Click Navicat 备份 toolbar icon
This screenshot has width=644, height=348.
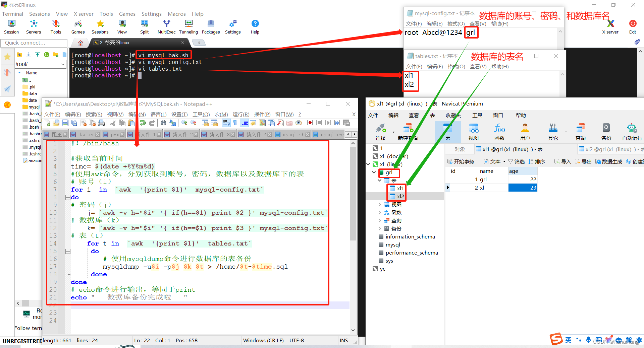606,132
